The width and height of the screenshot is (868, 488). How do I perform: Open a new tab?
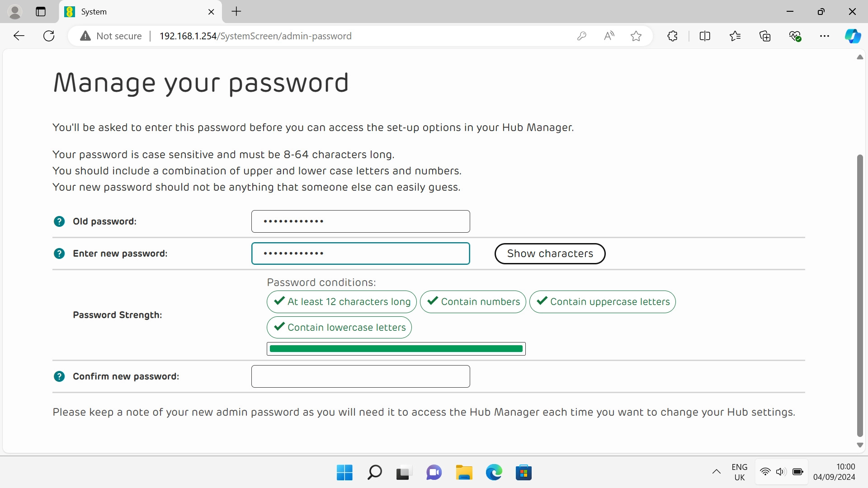tap(236, 12)
